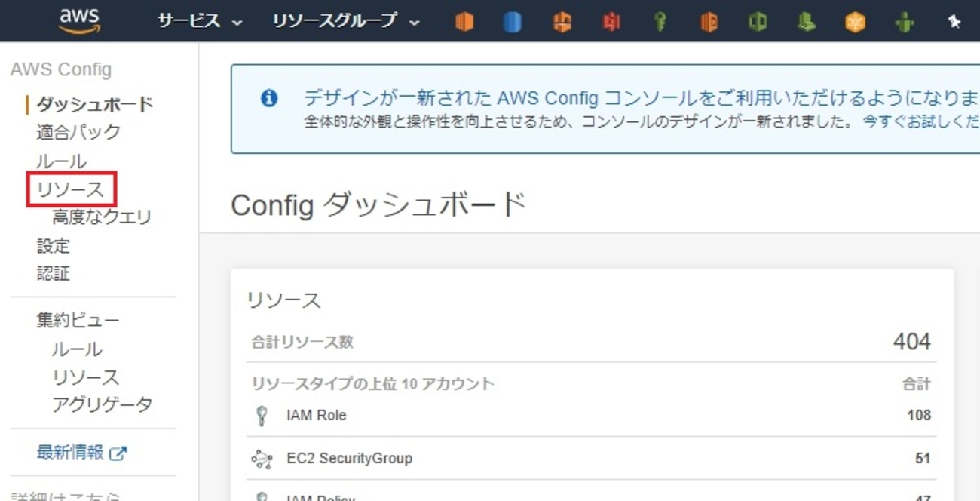Click the 今すぐお試しください link in banner
Screen dimensions: 980x501
point(920,121)
